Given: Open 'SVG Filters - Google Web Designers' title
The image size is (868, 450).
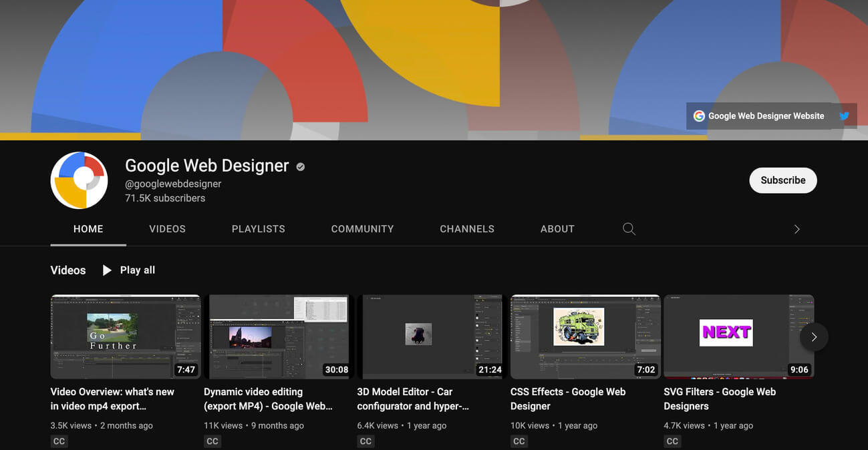Looking at the screenshot, I should pos(720,399).
